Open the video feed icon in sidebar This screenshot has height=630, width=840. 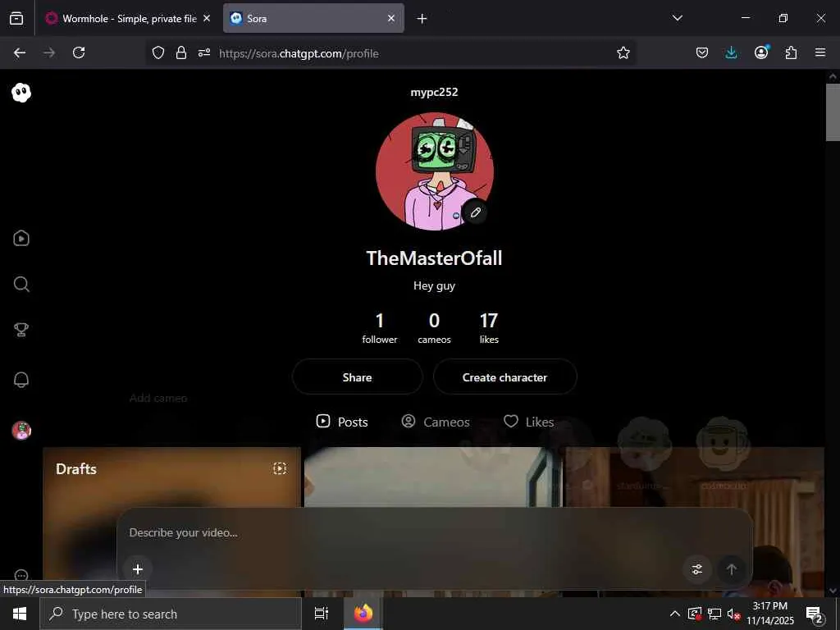tap(21, 238)
